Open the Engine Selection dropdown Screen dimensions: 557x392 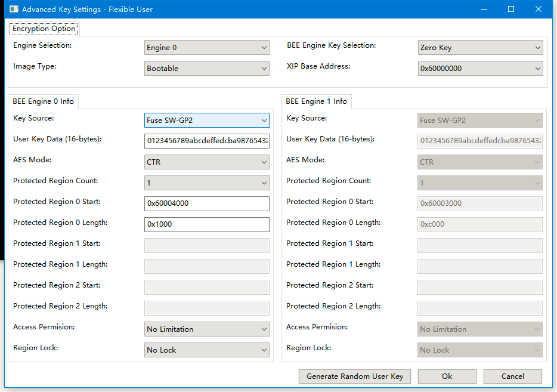pos(206,47)
